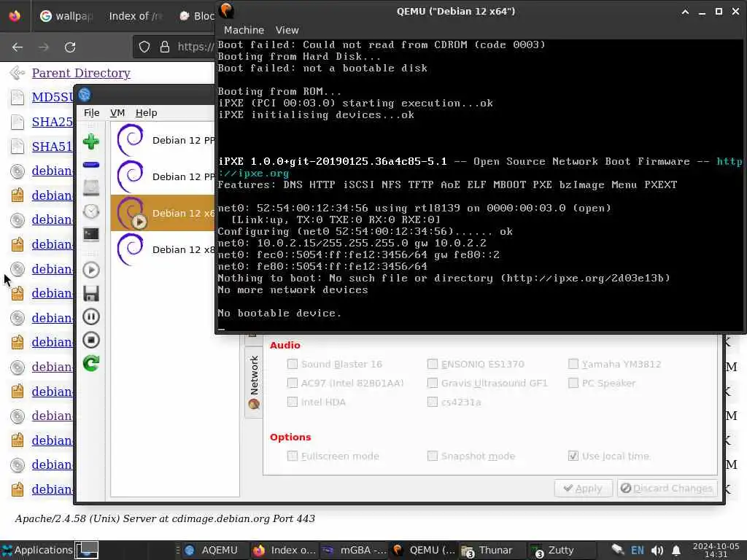747x560 pixels.
Task: Click the terminal monitor icon in AQEMU toolbar
Action: point(91,234)
